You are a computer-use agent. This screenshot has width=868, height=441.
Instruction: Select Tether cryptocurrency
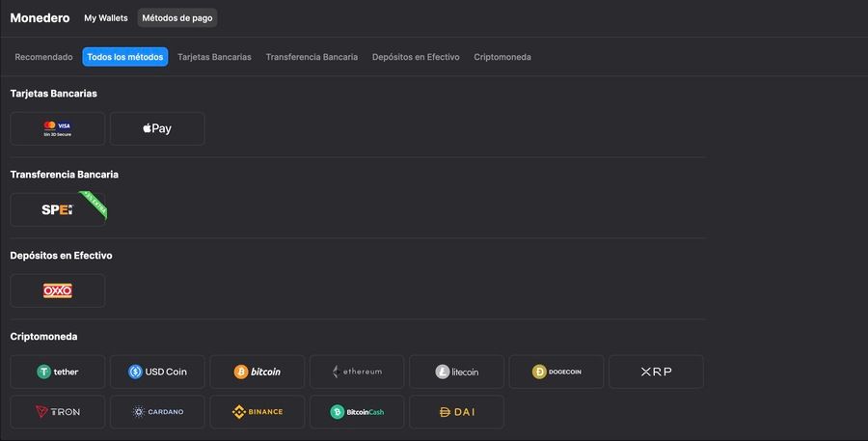[x=58, y=372]
